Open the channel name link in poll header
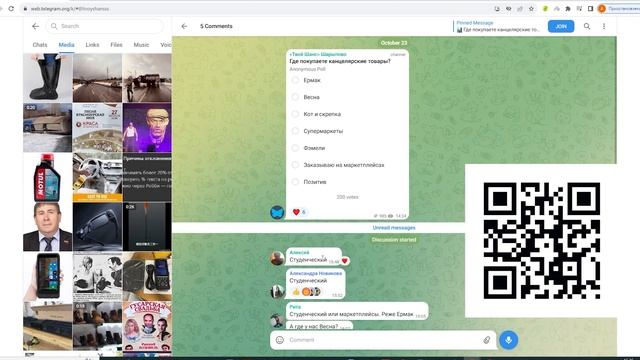The image size is (640, 360). pos(318,54)
